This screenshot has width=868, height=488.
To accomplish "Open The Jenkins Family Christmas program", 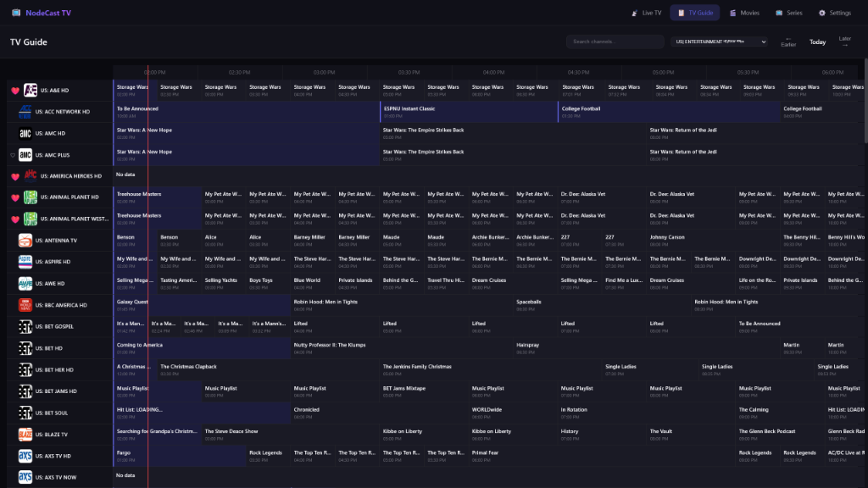I will [491, 369].
